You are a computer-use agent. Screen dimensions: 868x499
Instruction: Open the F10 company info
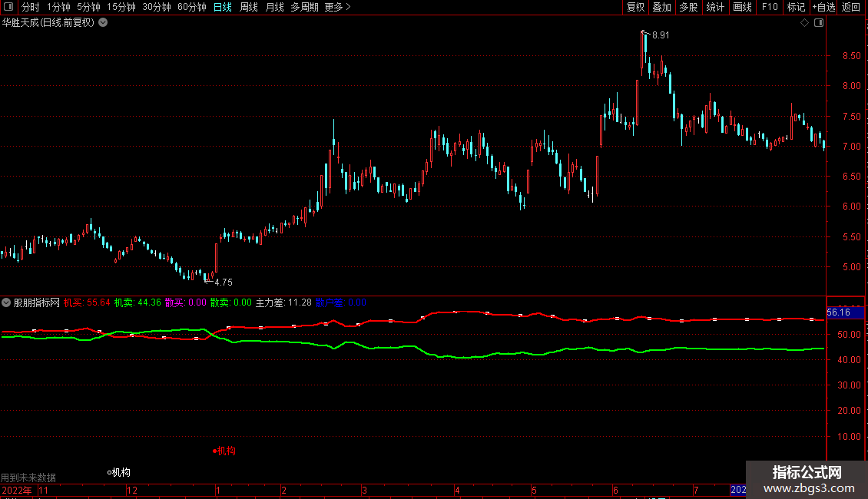(x=770, y=7)
